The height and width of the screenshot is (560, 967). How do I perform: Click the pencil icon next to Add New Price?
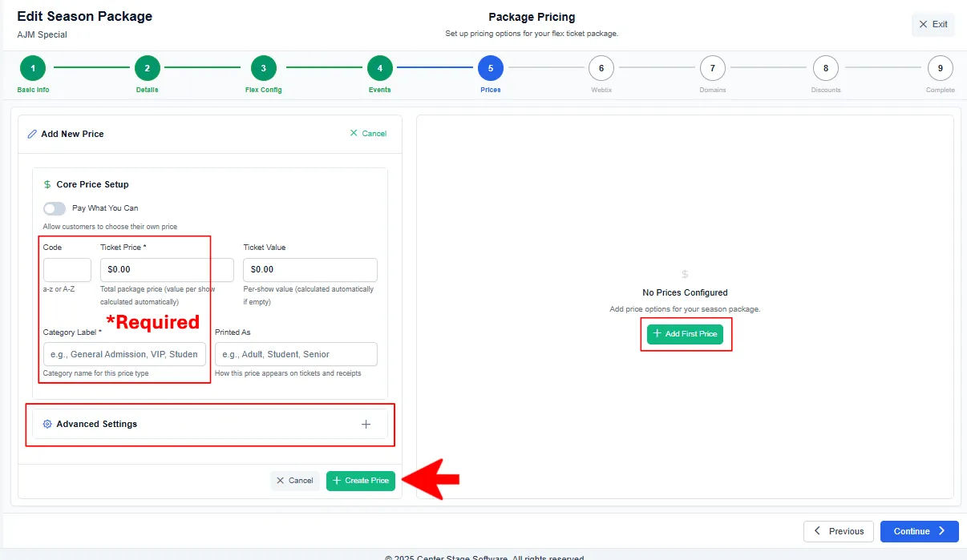[x=32, y=134]
